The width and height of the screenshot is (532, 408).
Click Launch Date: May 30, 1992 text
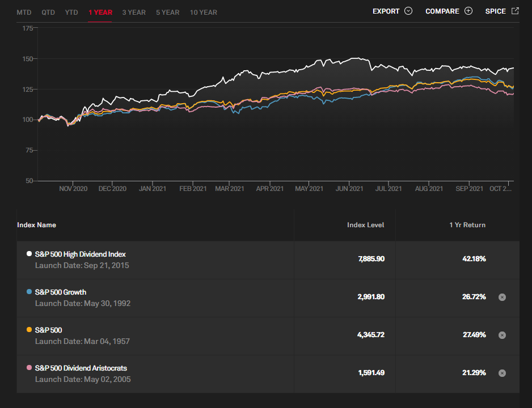(x=83, y=303)
